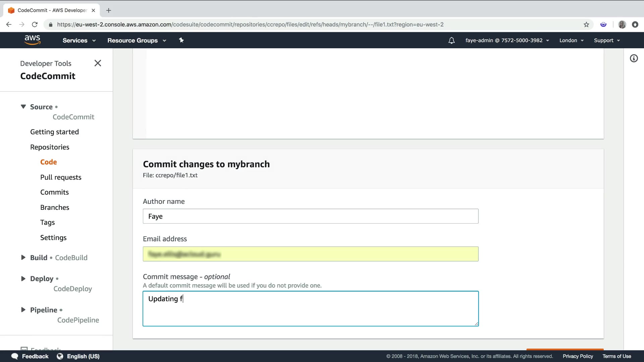Image resolution: width=644 pixels, height=362 pixels.
Task: Open a new browser tab with plus
Action: [108, 10]
